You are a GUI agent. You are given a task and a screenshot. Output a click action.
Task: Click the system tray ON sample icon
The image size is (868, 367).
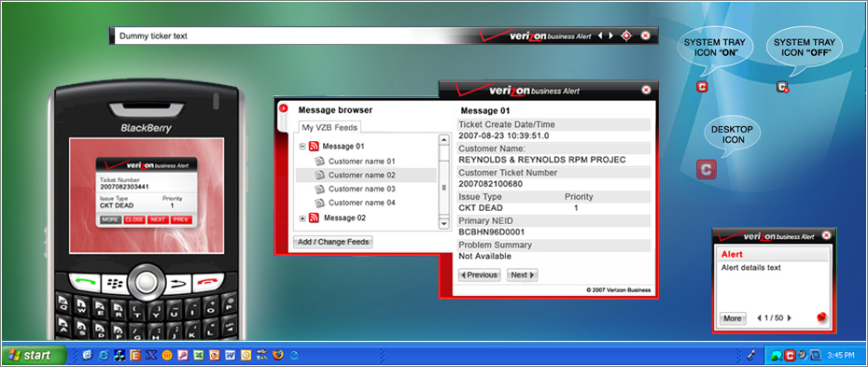point(702,86)
